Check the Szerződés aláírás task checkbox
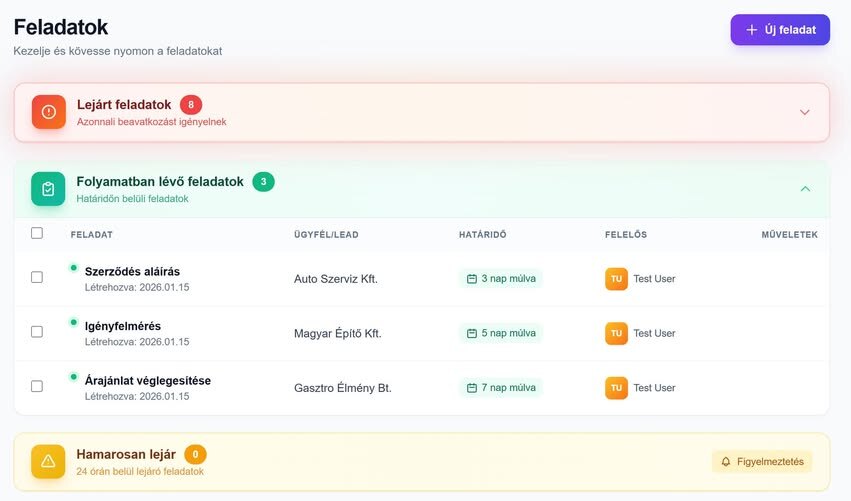Viewport: 851px width, 501px height. click(37, 277)
